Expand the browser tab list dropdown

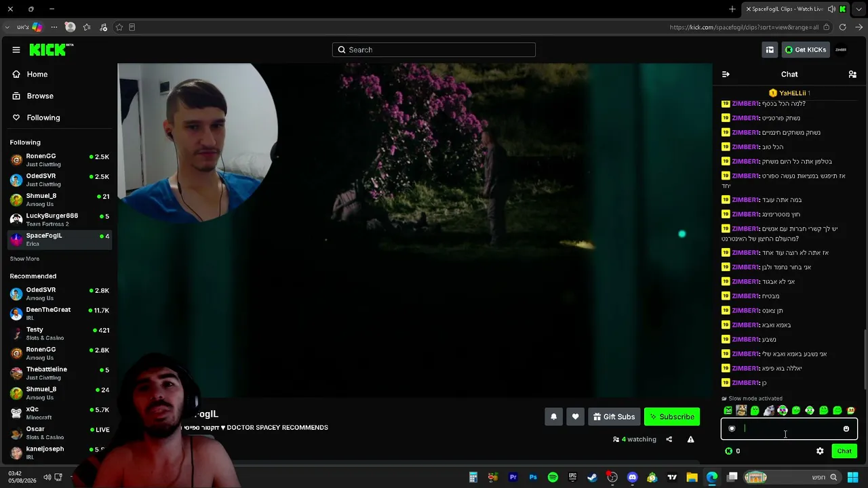[859, 9]
